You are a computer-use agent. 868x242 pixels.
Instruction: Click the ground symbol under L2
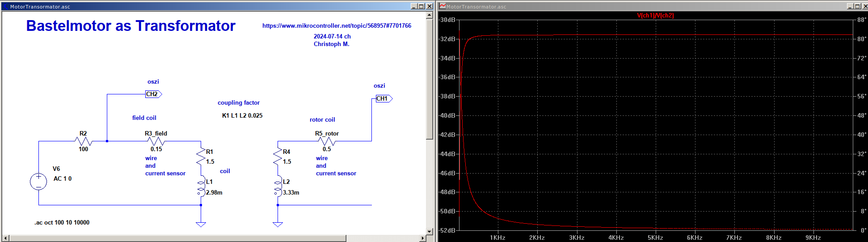click(x=278, y=224)
